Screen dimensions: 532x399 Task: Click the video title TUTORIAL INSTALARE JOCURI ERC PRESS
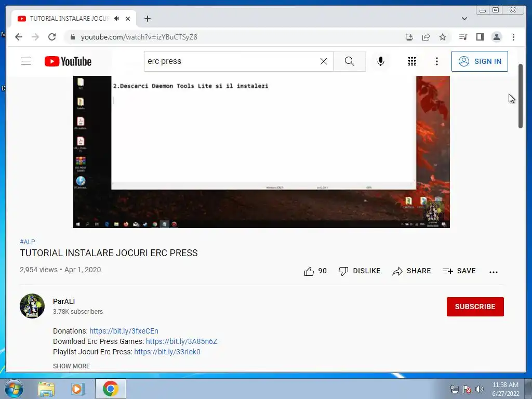pos(109,253)
